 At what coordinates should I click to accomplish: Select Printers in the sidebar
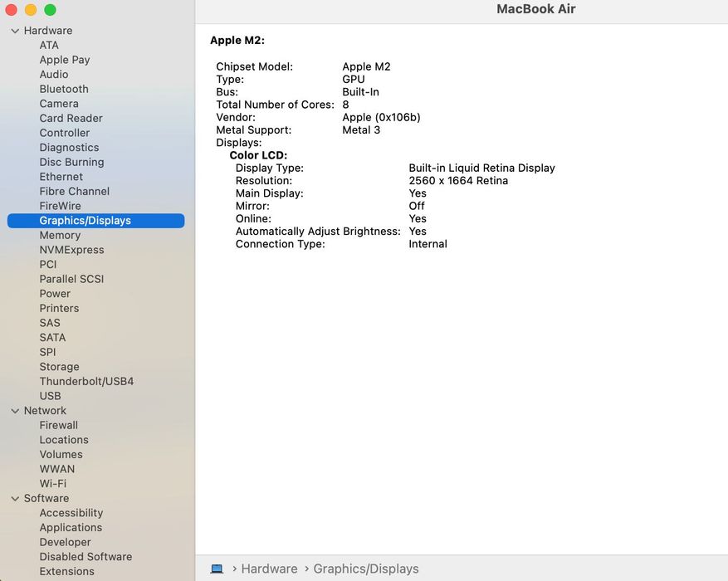pos(59,308)
